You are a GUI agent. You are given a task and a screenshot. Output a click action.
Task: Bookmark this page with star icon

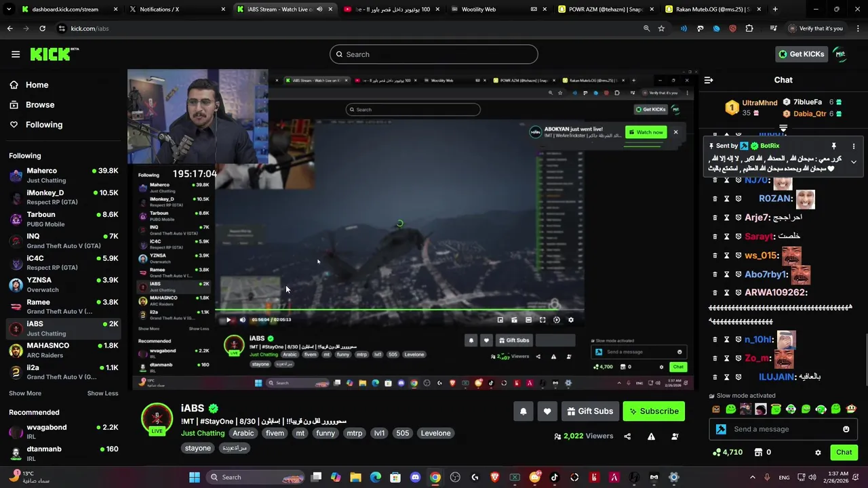(x=661, y=28)
